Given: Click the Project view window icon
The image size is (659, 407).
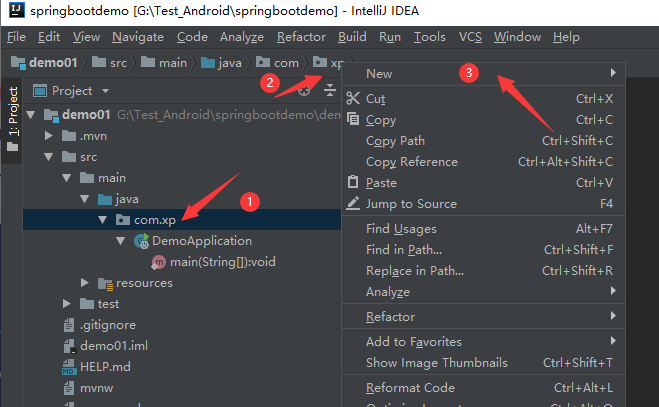Looking at the screenshot, I should tap(40, 91).
